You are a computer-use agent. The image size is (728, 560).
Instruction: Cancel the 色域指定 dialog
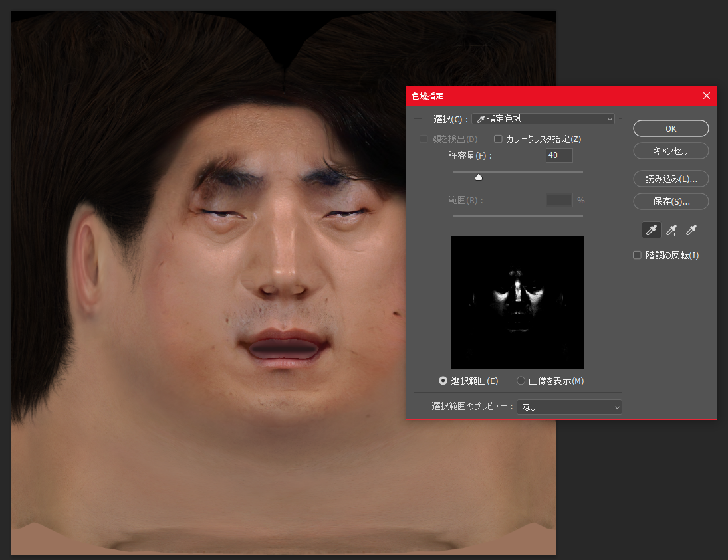coord(671,151)
